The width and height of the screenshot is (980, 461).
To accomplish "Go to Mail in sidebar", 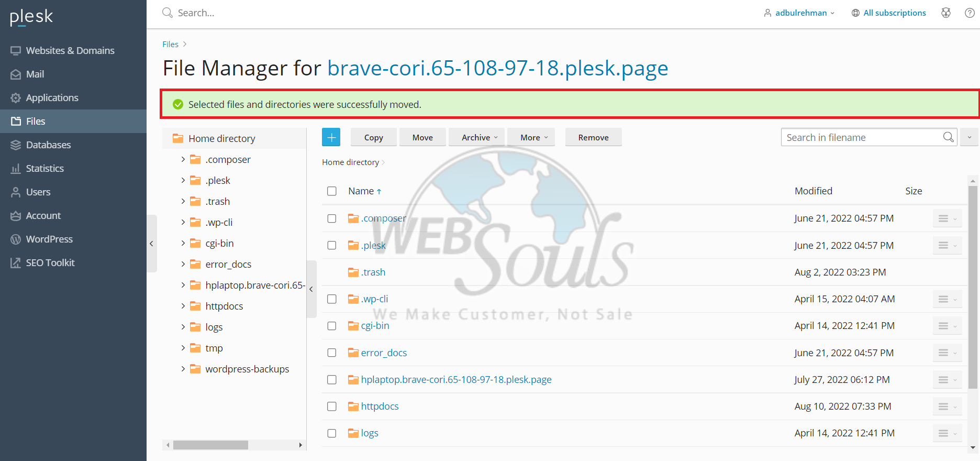I will 73,74.
